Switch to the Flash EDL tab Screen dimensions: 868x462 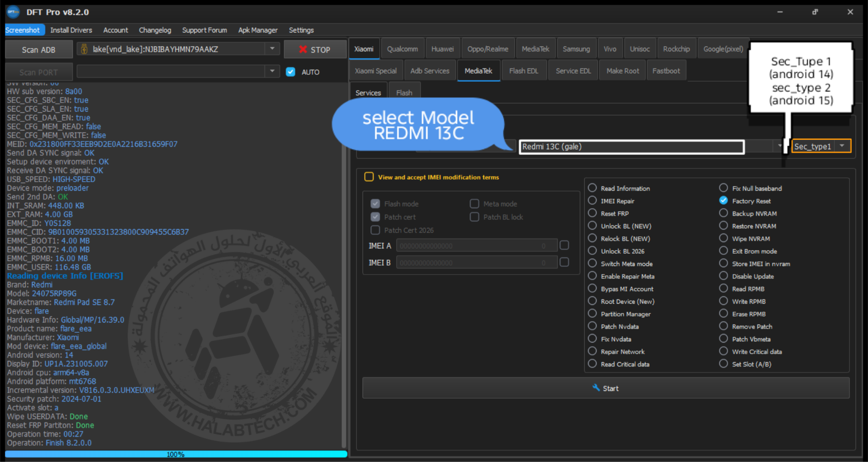pos(524,71)
